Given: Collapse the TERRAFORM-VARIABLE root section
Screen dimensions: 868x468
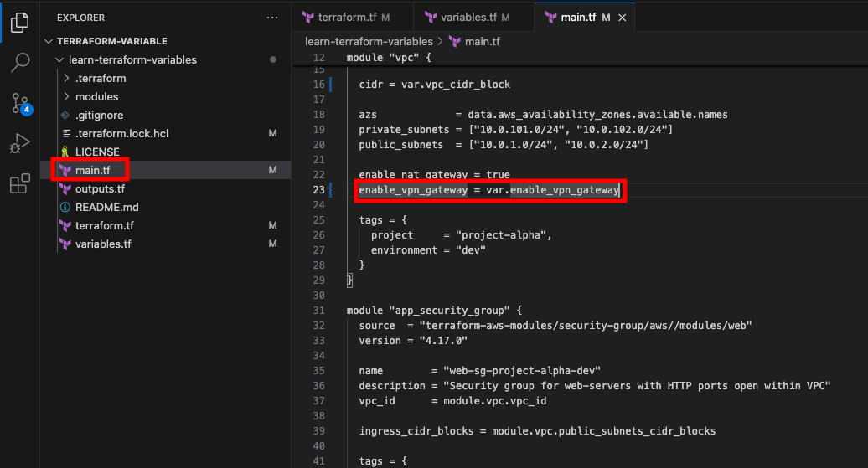Looking at the screenshot, I should click(49, 41).
